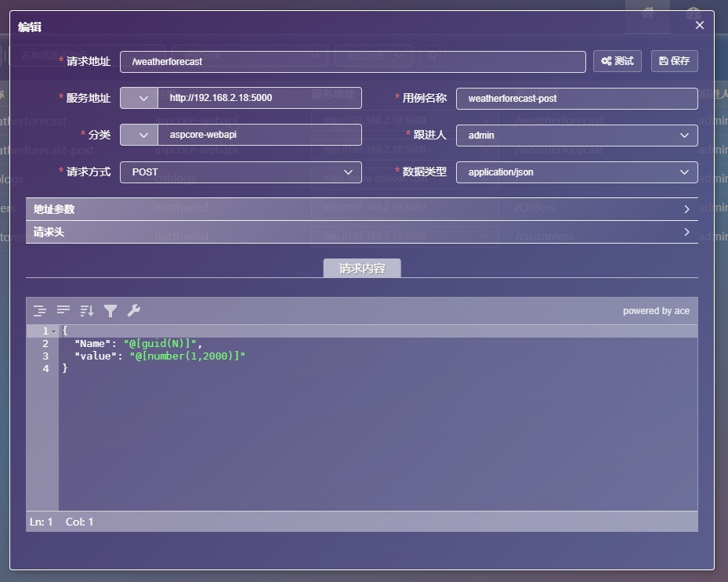Click the 保存 save button
This screenshot has width=728, height=582.
click(x=674, y=61)
